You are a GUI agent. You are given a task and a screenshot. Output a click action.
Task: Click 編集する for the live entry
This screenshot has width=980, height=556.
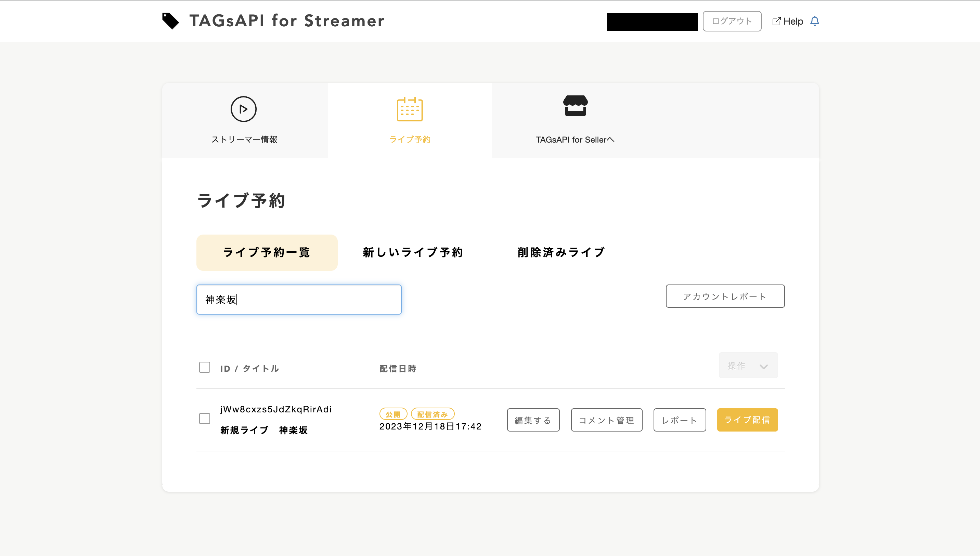(533, 420)
